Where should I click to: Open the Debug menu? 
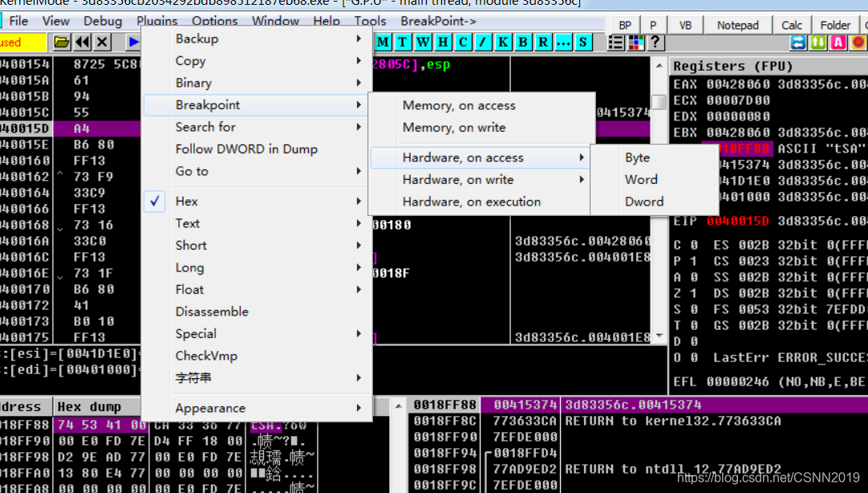point(103,21)
